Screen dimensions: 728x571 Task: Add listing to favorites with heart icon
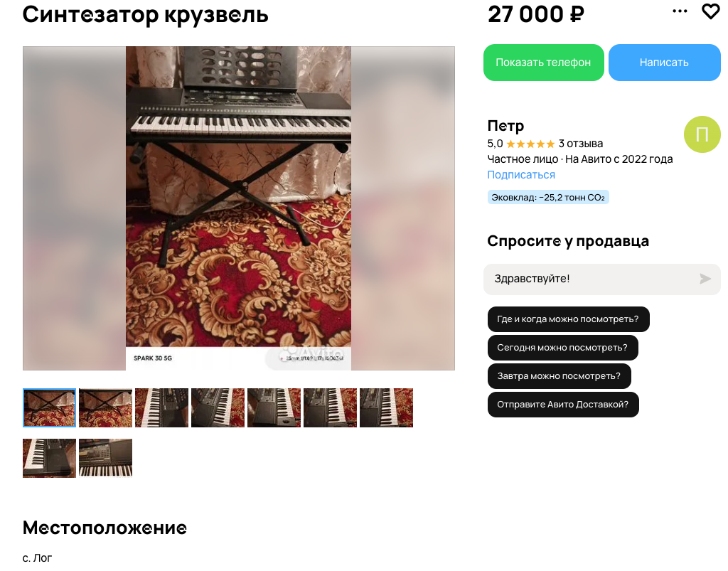tap(710, 11)
